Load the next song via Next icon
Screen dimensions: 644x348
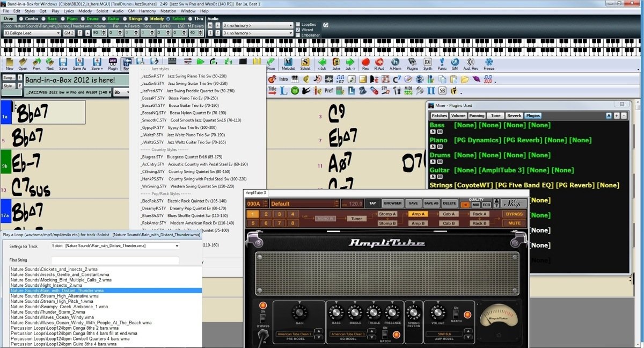point(50,64)
